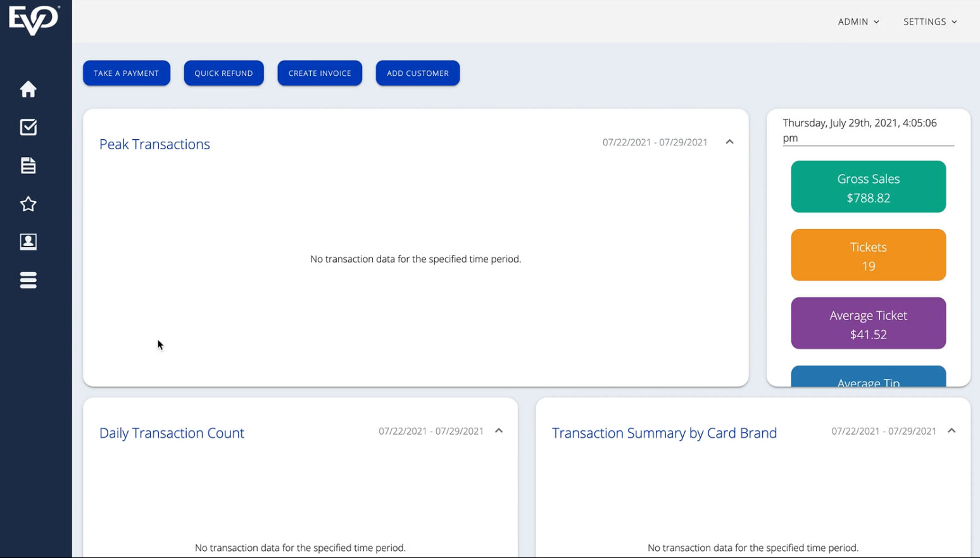Viewport: 980px width, 558px height.
Task: Open the Home dashboard icon
Action: [28, 89]
